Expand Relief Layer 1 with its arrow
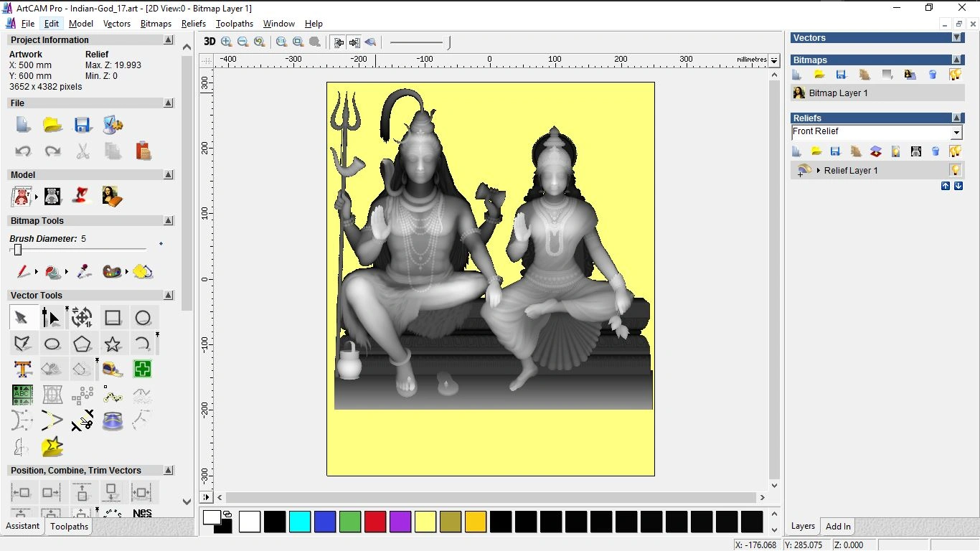This screenshot has height=551, width=980. pos(819,170)
